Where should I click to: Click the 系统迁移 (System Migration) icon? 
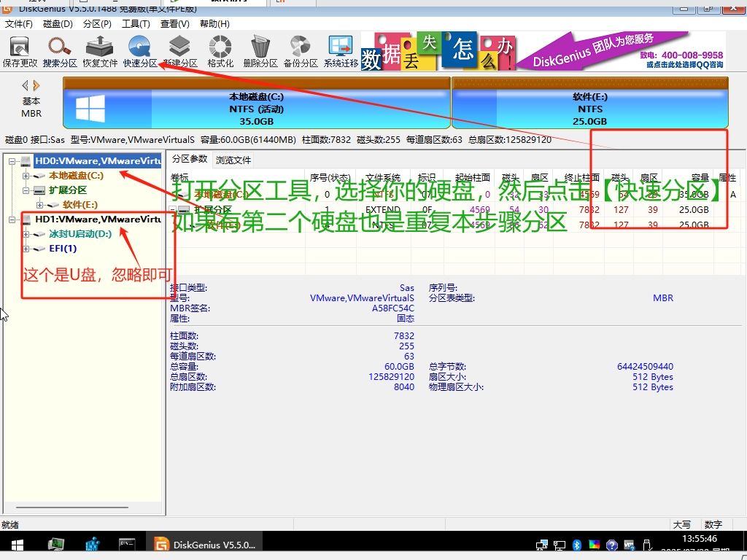[x=341, y=52]
